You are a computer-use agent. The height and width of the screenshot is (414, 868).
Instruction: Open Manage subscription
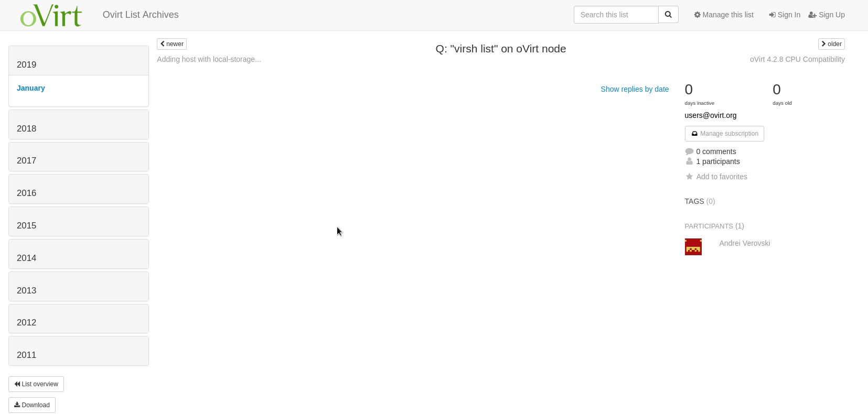[x=724, y=134]
